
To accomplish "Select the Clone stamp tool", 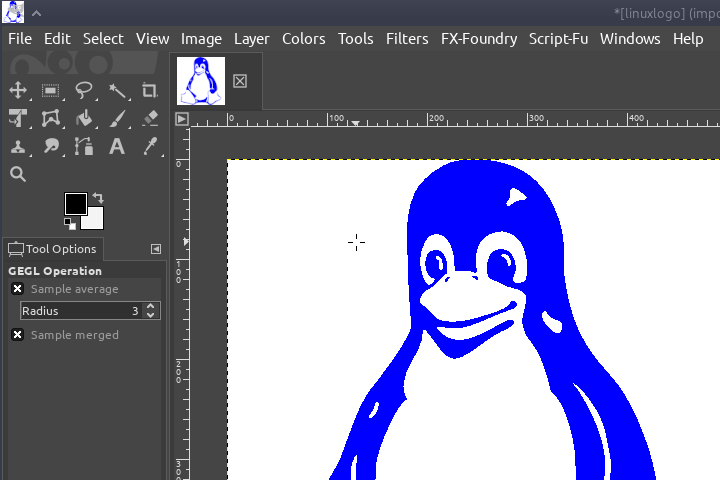I will tap(18, 147).
